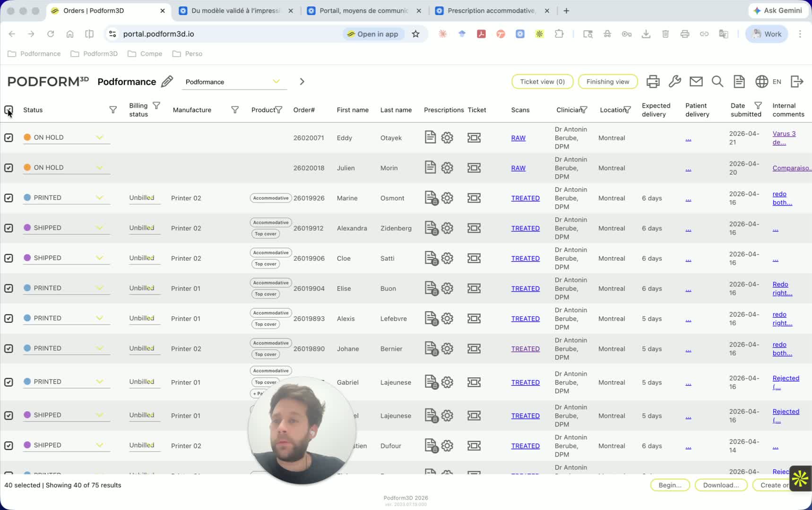Image resolution: width=812 pixels, height=510 pixels.
Task: Open prescription document for Eddy Otayek
Action: pyautogui.click(x=430, y=137)
